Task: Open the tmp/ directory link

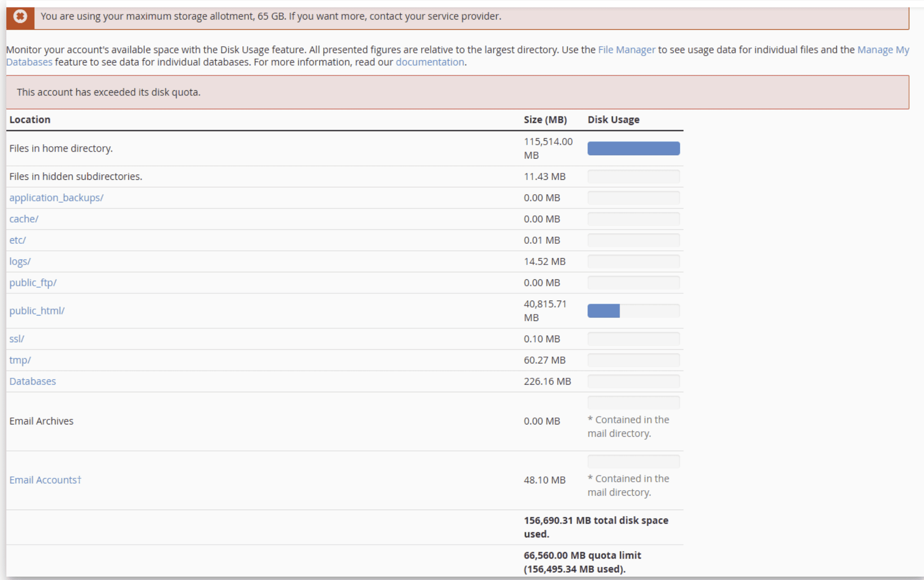Action: tap(20, 360)
